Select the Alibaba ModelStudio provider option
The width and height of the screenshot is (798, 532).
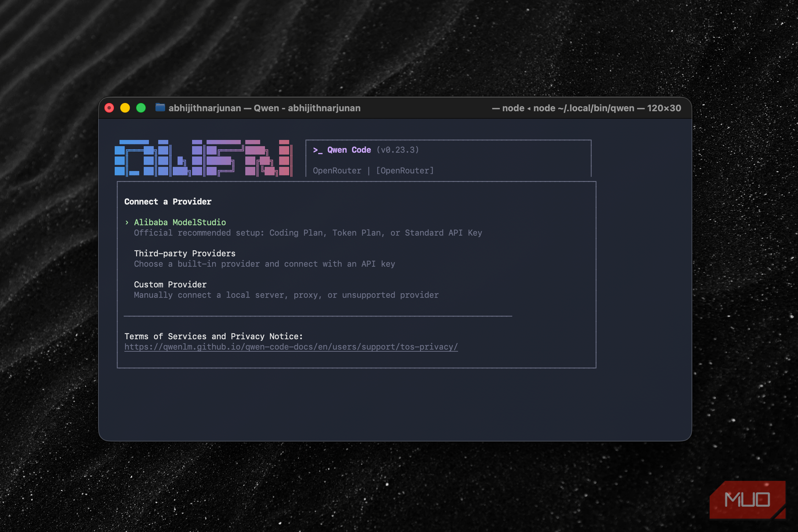(180, 222)
